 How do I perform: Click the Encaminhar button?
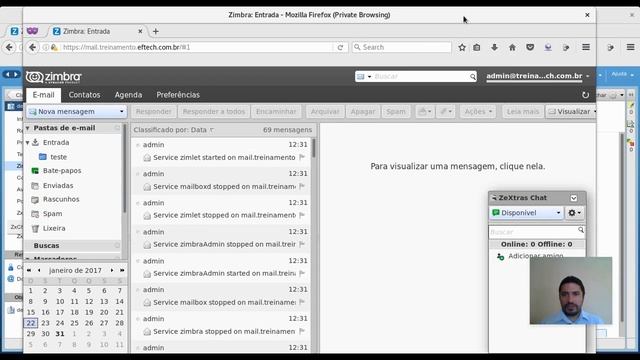tap(276, 111)
